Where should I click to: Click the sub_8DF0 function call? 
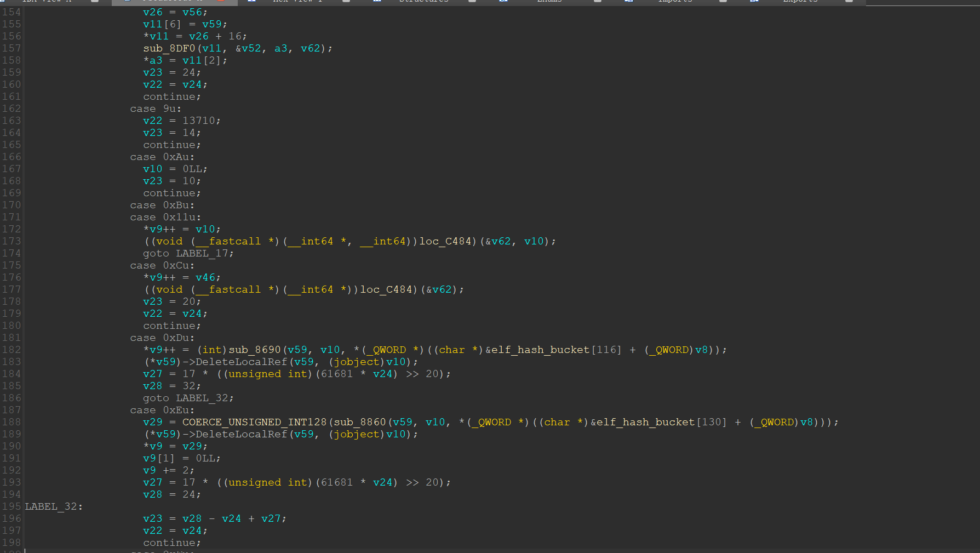point(169,48)
